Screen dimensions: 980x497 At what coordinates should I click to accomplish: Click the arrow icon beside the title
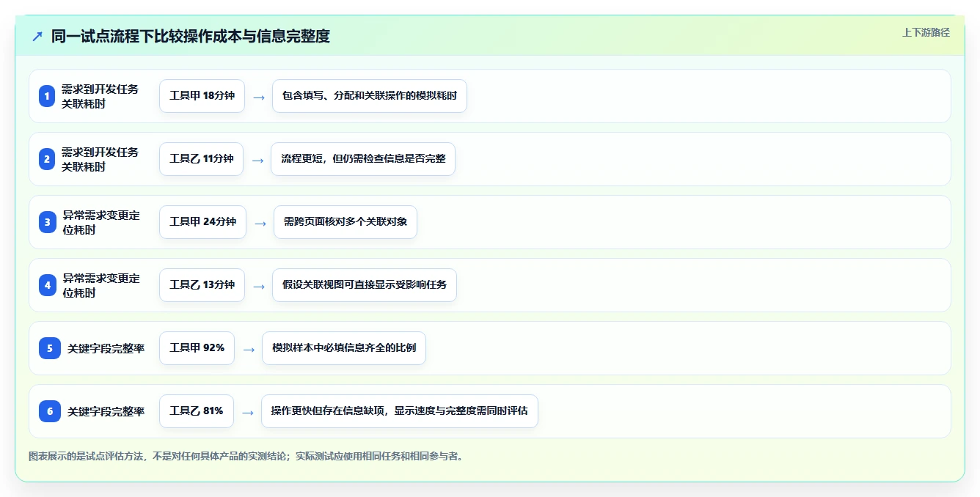point(37,36)
